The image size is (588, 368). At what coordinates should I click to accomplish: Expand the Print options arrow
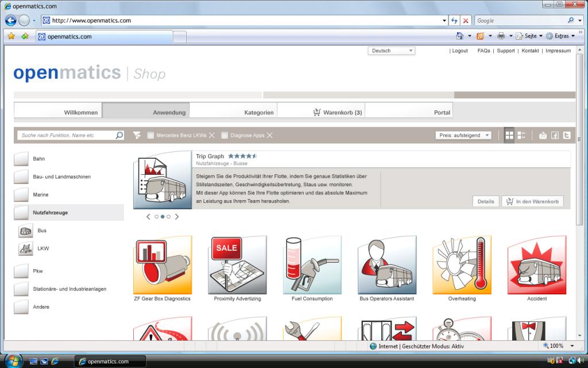pos(510,36)
